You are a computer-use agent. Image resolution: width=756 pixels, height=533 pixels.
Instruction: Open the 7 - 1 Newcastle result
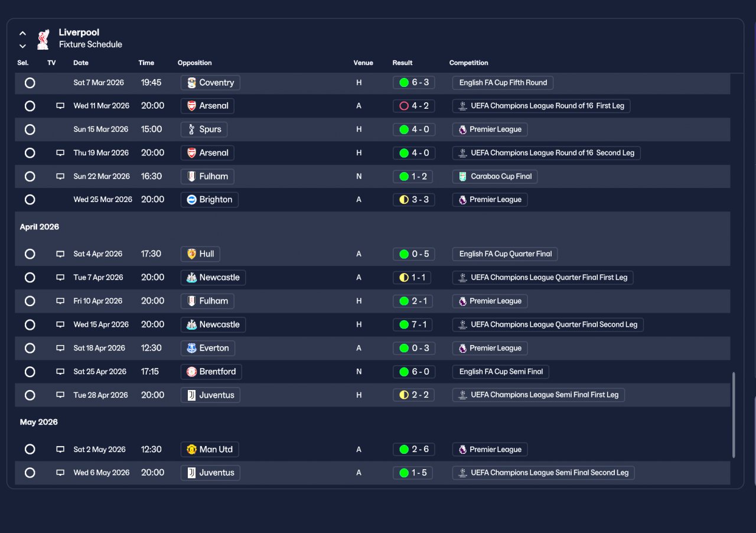(x=414, y=324)
